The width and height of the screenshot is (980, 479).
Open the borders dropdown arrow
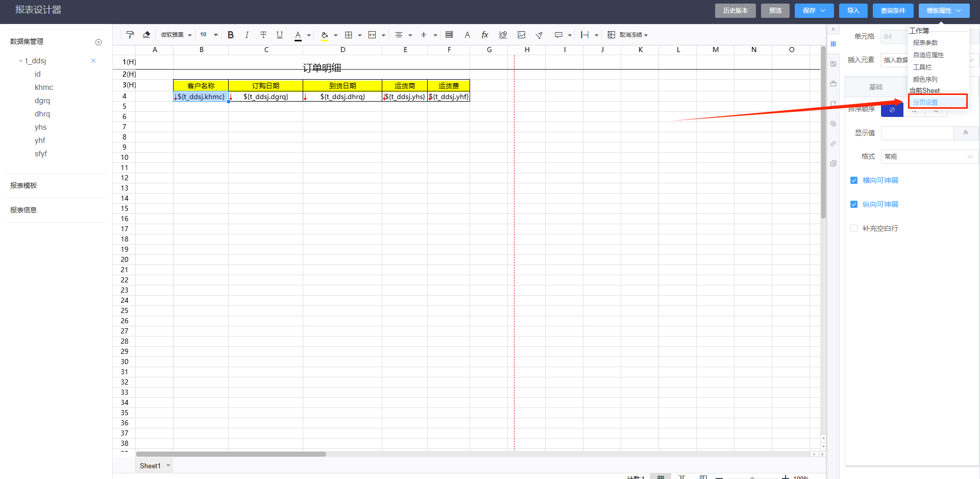[360, 35]
